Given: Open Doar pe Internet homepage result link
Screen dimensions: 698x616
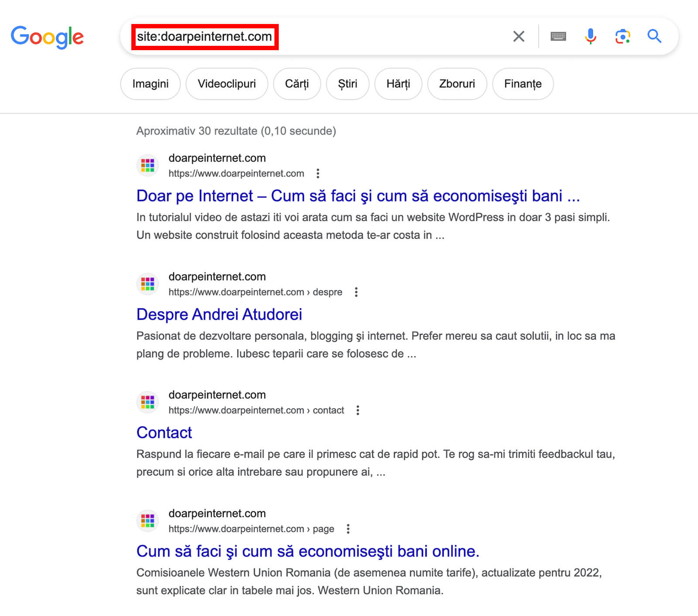Looking at the screenshot, I should (x=358, y=196).
